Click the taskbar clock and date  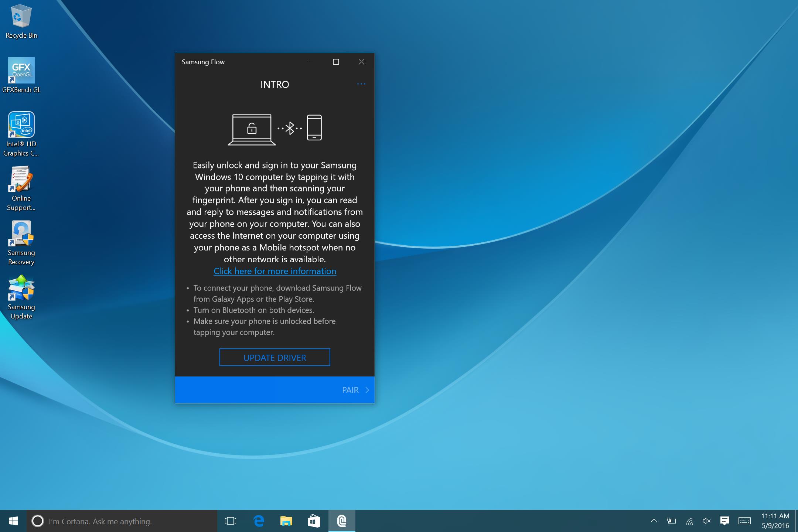point(775,521)
